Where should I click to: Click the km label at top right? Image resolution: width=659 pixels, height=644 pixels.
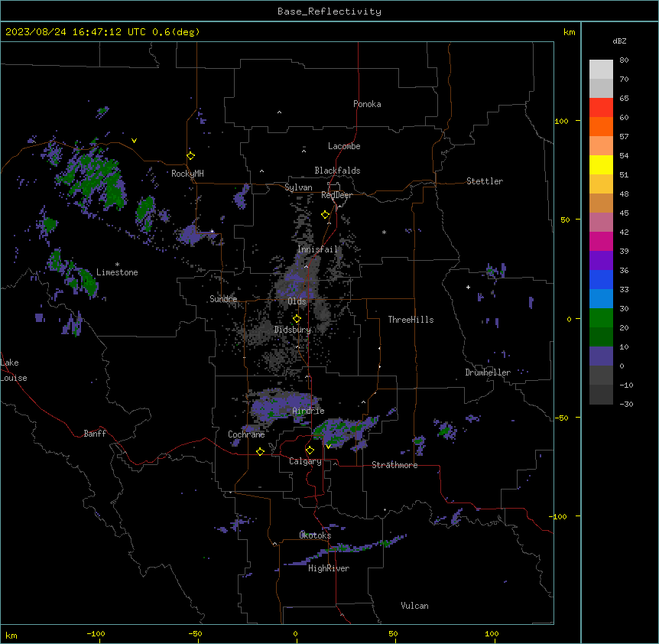(569, 32)
